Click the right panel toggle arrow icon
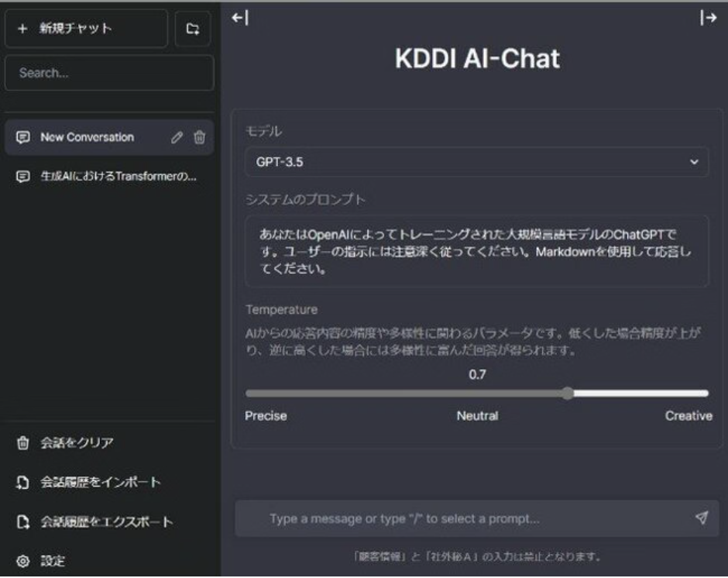This screenshot has width=728, height=578. pyautogui.click(x=707, y=19)
